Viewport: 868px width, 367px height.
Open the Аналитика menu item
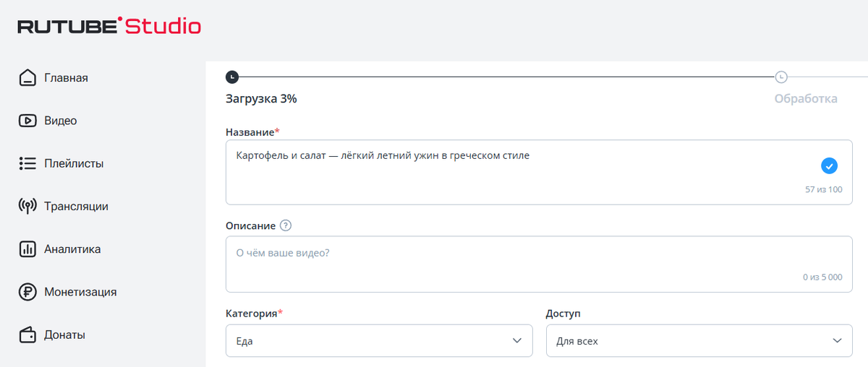(72, 249)
